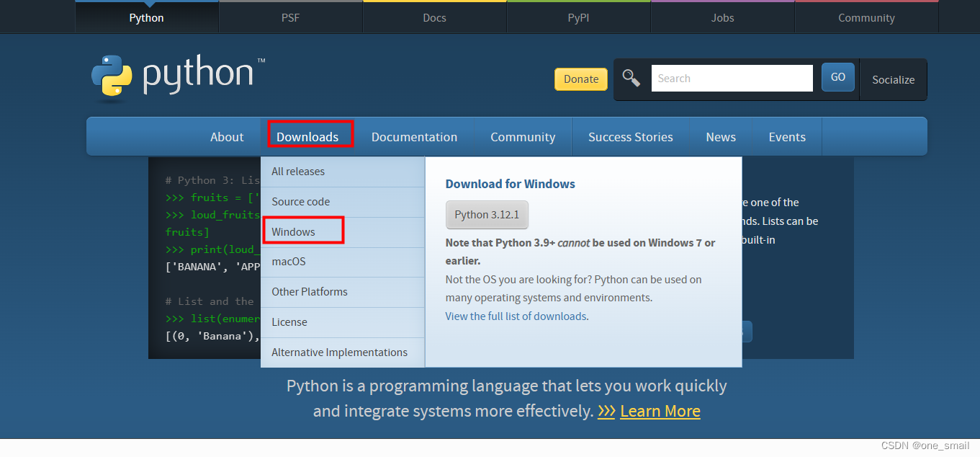Select Other Platforms menu entry

click(343, 292)
